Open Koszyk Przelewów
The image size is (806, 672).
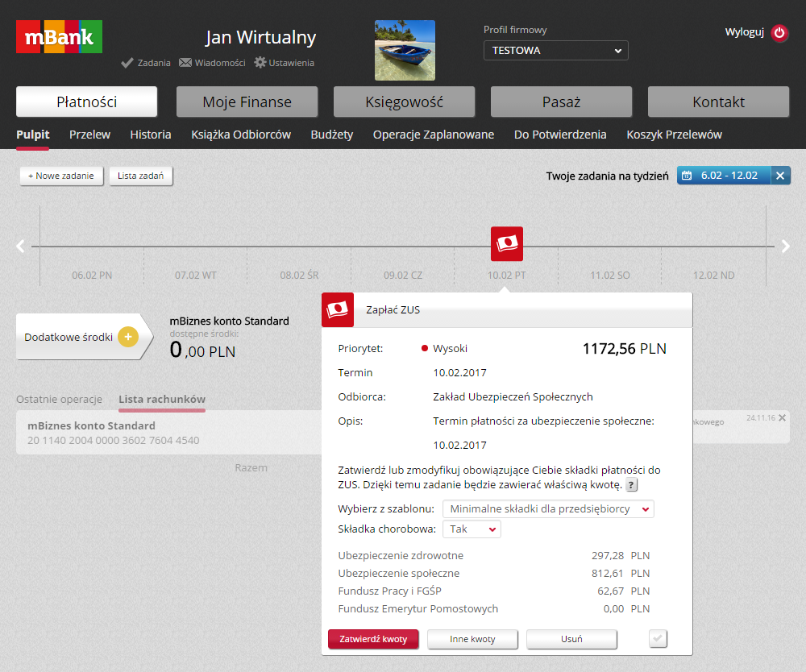pos(674,135)
